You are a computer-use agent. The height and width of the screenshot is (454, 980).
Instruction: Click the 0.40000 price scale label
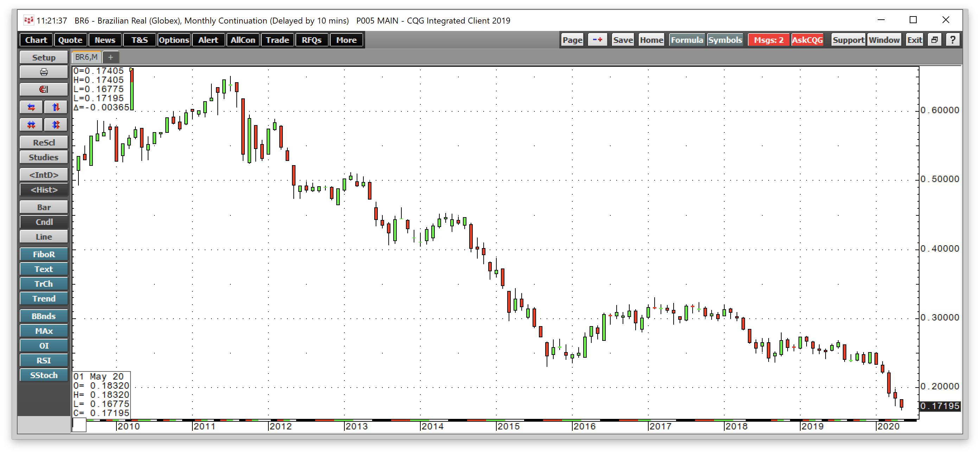click(940, 248)
